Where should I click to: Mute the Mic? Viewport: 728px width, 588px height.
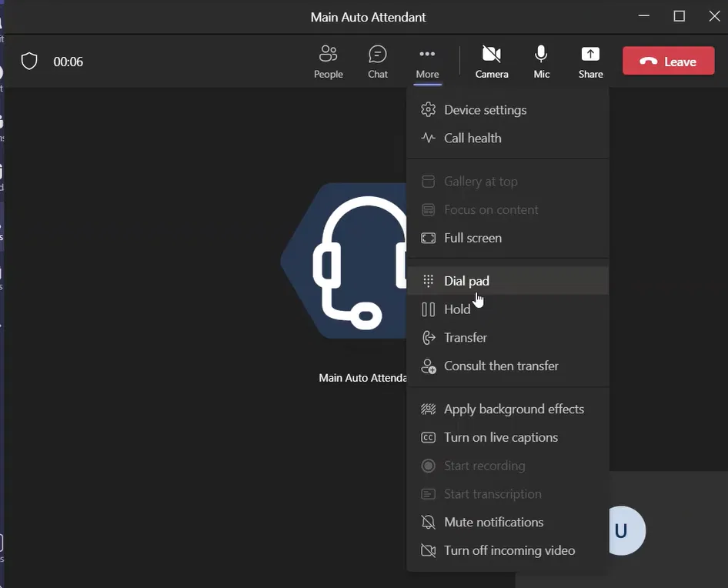[541, 62]
